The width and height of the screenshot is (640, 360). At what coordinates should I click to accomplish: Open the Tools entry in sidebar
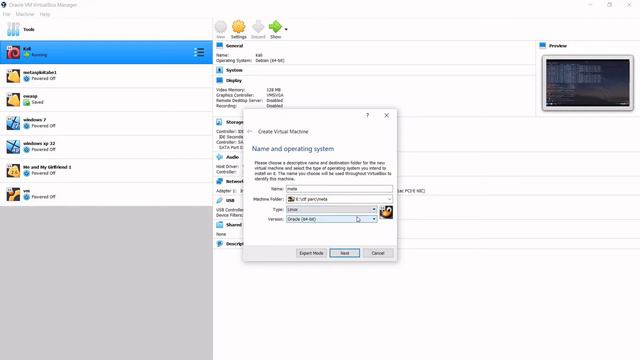click(x=106, y=29)
